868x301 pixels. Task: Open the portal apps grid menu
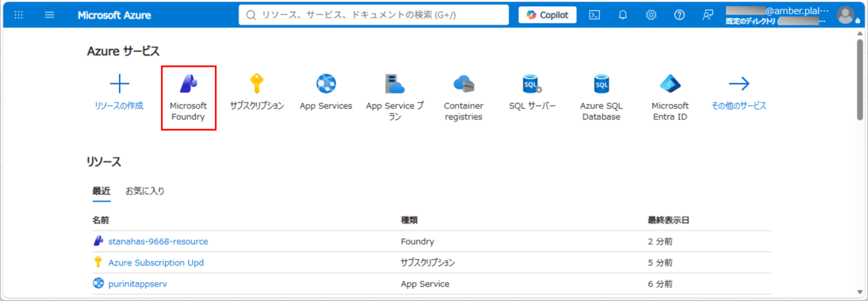(19, 15)
